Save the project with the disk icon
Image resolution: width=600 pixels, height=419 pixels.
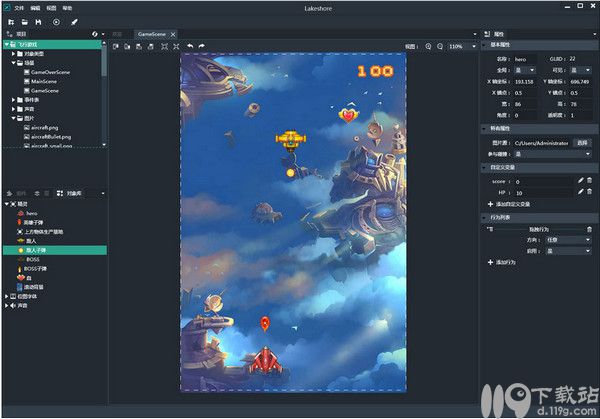[38, 22]
